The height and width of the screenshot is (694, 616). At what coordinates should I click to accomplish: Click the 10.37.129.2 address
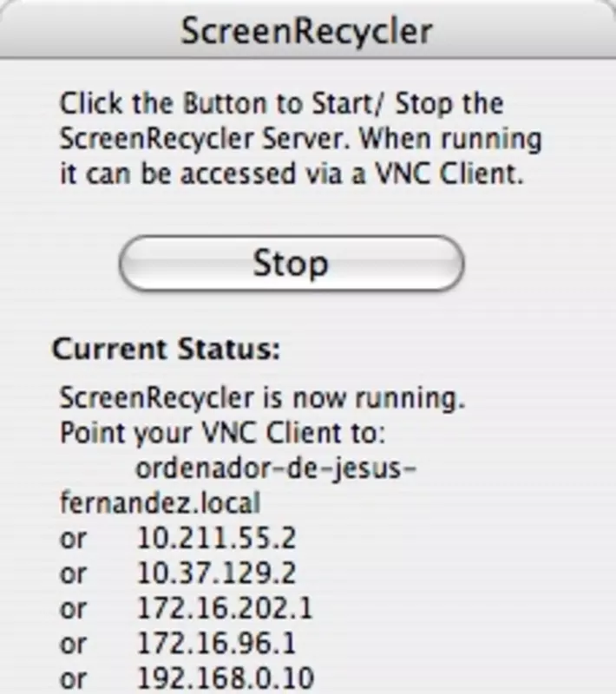pos(216,573)
